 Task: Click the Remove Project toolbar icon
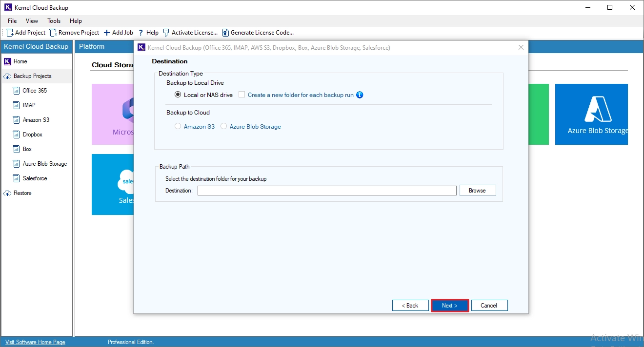coord(53,33)
